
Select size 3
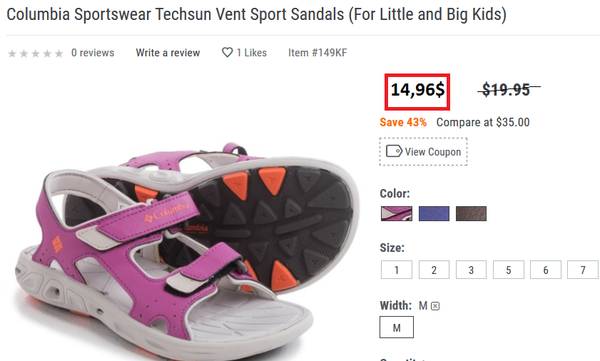(471, 270)
